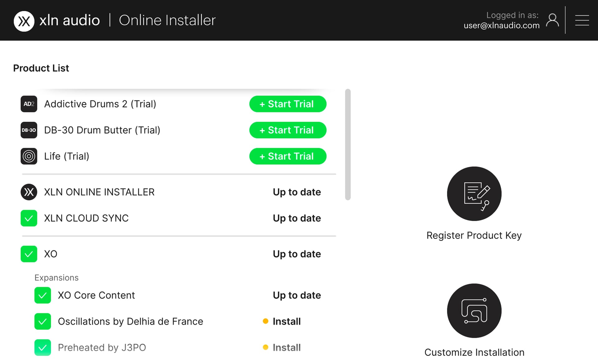The image size is (598, 364).
Task: Click the Expansions section label
Action: [56, 278]
